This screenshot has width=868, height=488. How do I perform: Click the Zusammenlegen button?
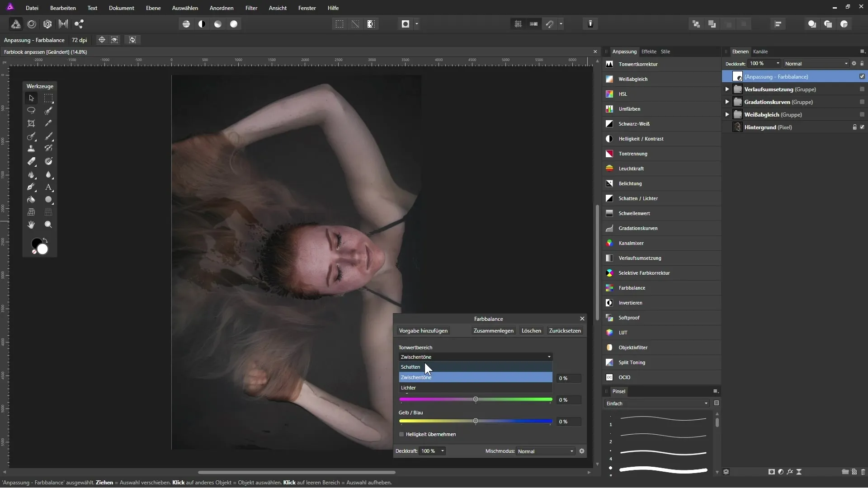(x=493, y=331)
